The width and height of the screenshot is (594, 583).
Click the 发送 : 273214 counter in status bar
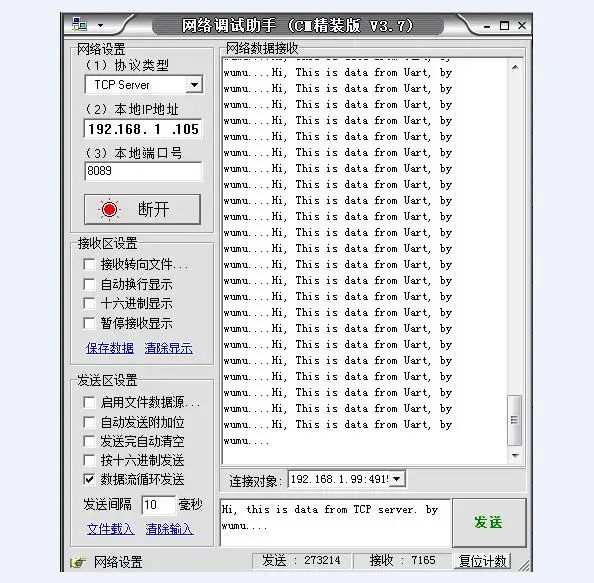pyautogui.click(x=302, y=561)
